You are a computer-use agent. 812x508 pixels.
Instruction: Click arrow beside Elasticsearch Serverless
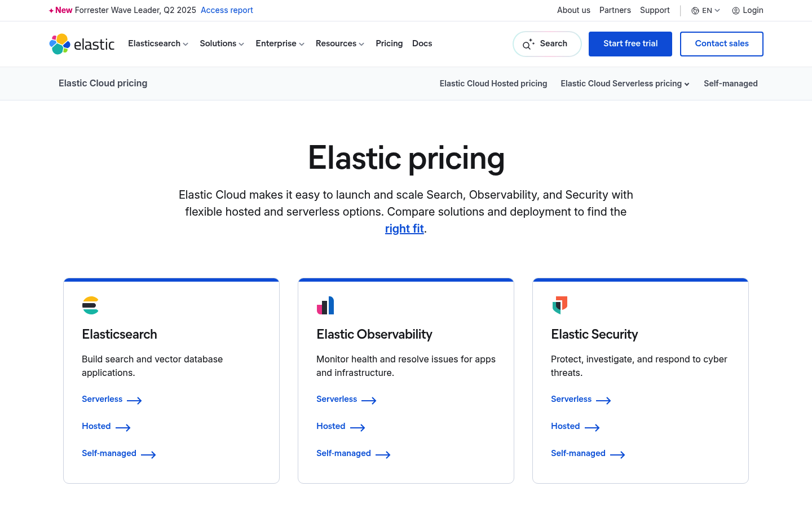click(134, 400)
